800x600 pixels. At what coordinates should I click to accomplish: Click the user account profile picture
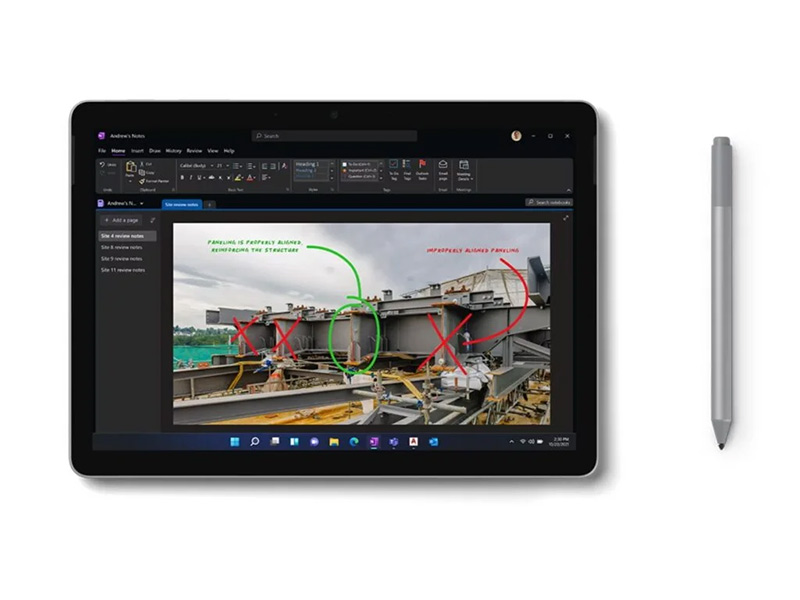(x=516, y=136)
